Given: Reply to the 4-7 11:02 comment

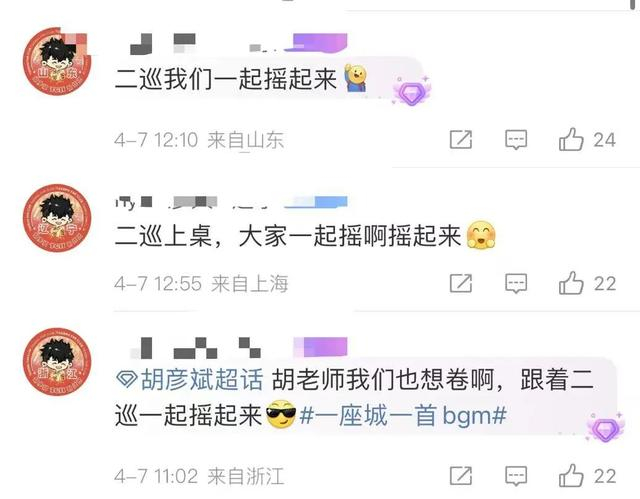Looking at the screenshot, I should point(516,476).
